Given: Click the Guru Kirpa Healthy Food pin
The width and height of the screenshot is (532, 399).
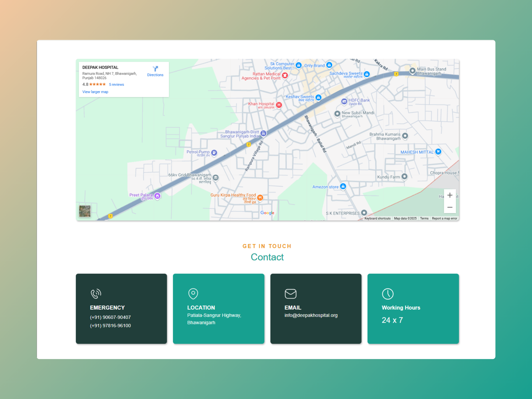Looking at the screenshot, I should (x=260, y=197).
